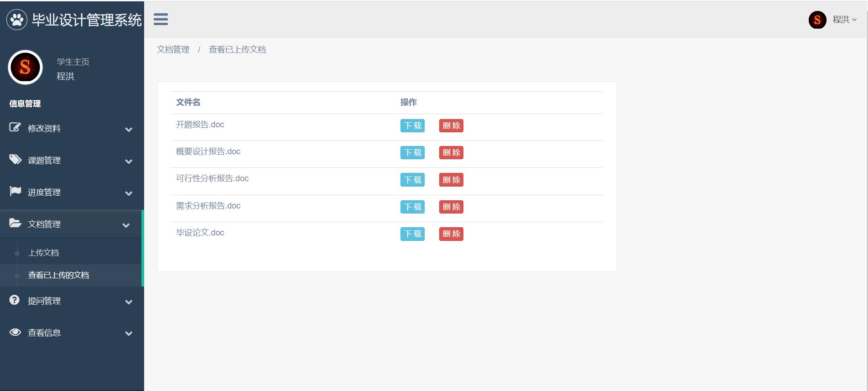
Task: Download 毕设论文.doc
Action: (x=412, y=234)
